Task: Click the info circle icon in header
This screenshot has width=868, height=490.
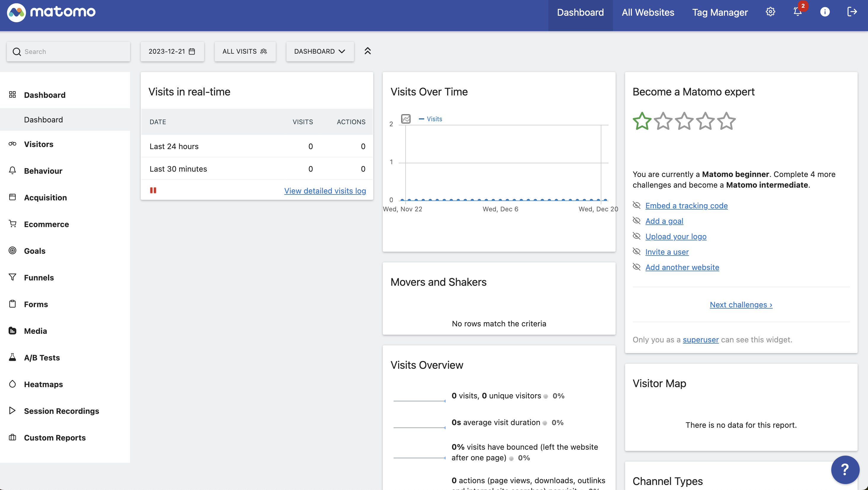Action: click(x=824, y=12)
